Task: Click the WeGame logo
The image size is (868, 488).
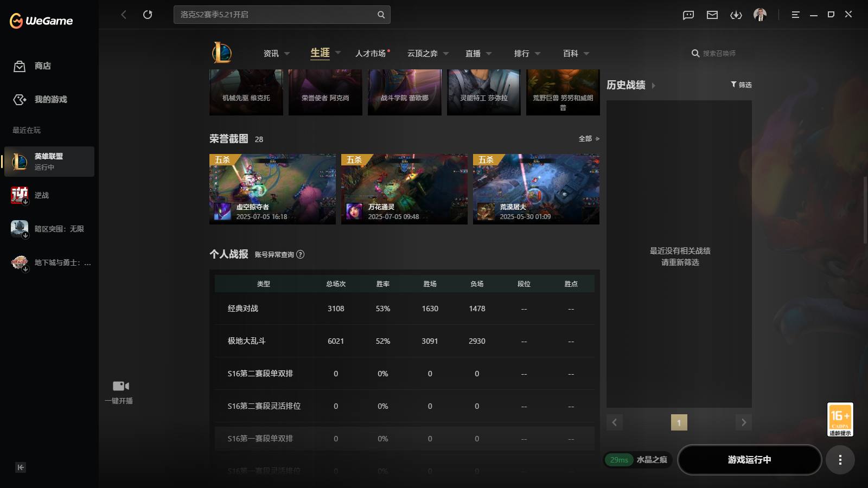Action: pyautogui.click(x=41, y=21)
